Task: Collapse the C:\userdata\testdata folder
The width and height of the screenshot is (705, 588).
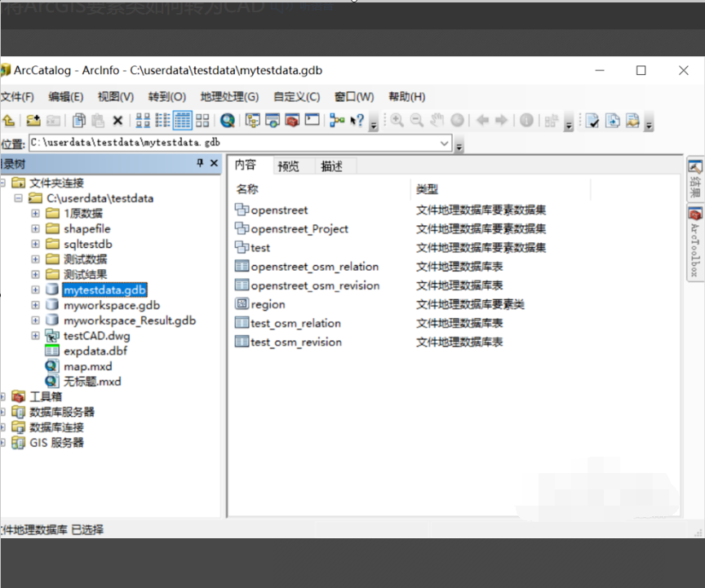Action: [x=18, y=198]
